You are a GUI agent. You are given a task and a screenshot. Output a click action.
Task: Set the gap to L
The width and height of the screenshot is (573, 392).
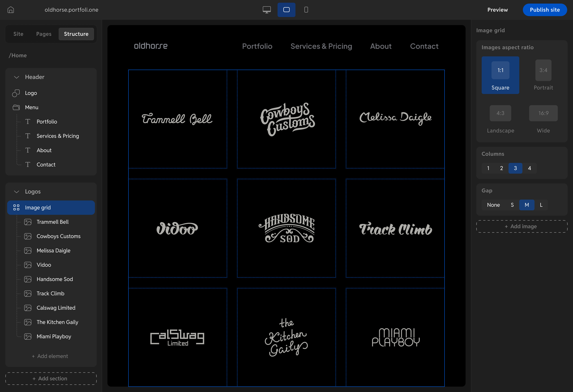click(541, 205)
